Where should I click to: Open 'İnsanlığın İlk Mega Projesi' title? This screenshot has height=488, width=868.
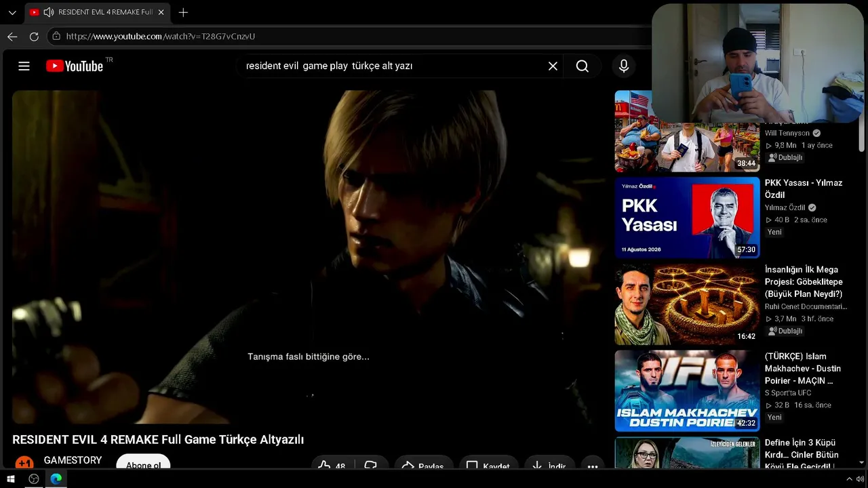tap(804, 282)
